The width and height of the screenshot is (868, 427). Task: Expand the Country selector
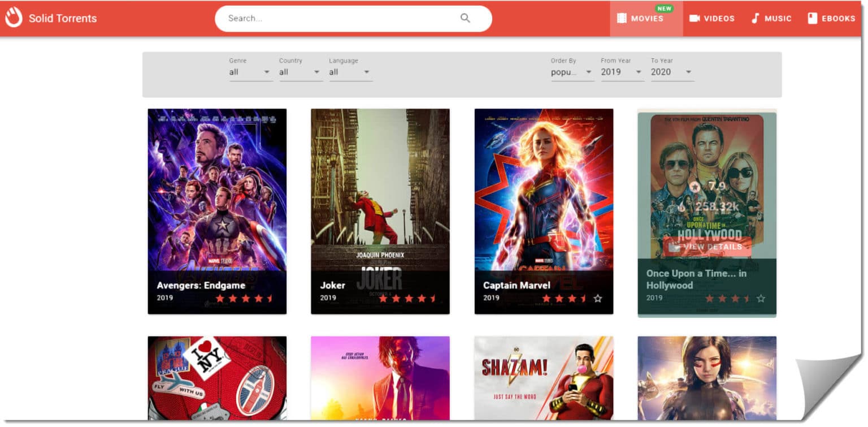[x=299, y=72]
